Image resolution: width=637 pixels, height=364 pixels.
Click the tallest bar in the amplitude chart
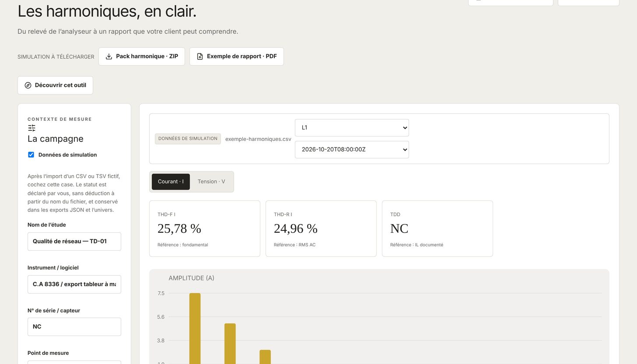[x=195, y=329]
